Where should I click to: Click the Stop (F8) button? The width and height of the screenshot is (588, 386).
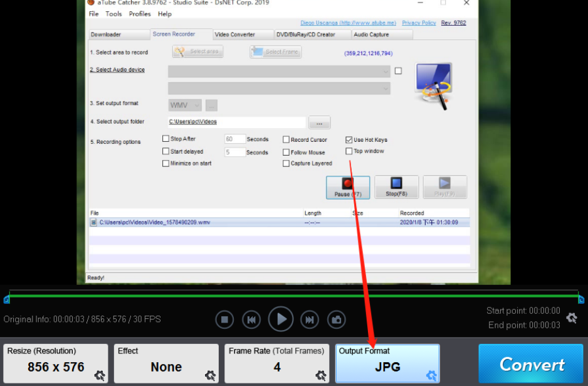pos(396,187)
